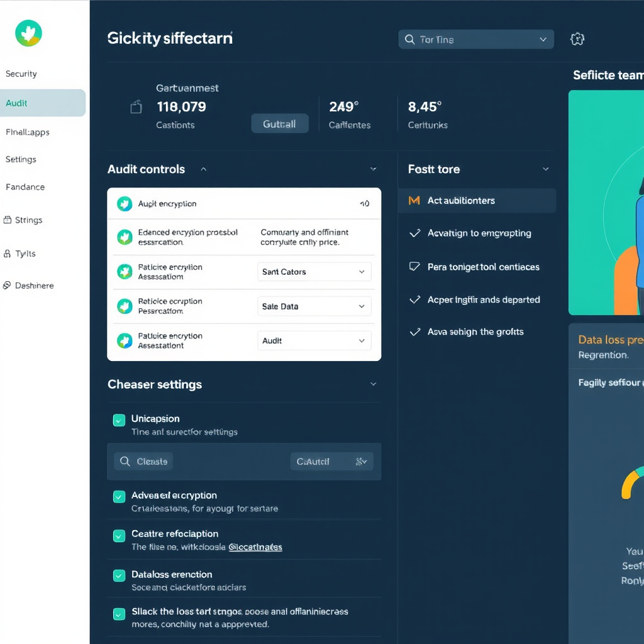Click the orange M icon for Act aubitionters
The width and height of the screenshot is (644, 644).
(x=414, y=201)
